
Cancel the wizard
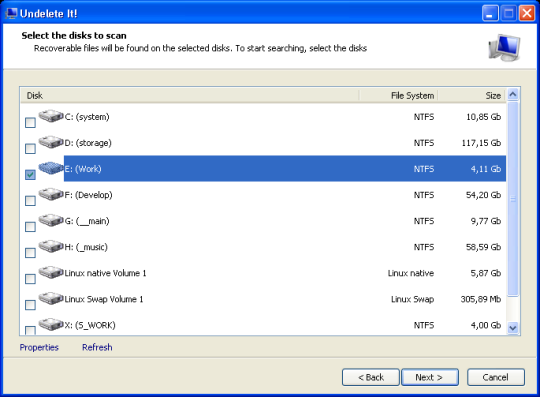pyautogui.click(x=496, y=377)
